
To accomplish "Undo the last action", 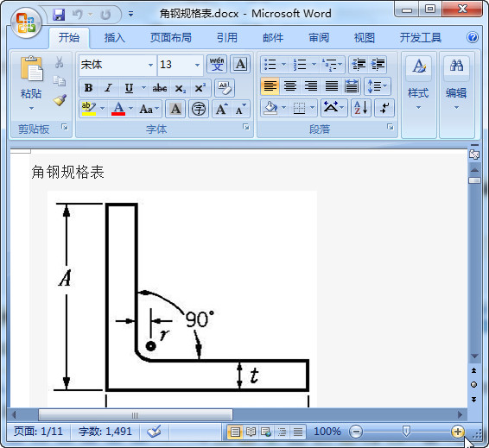I will coord(78,15).
